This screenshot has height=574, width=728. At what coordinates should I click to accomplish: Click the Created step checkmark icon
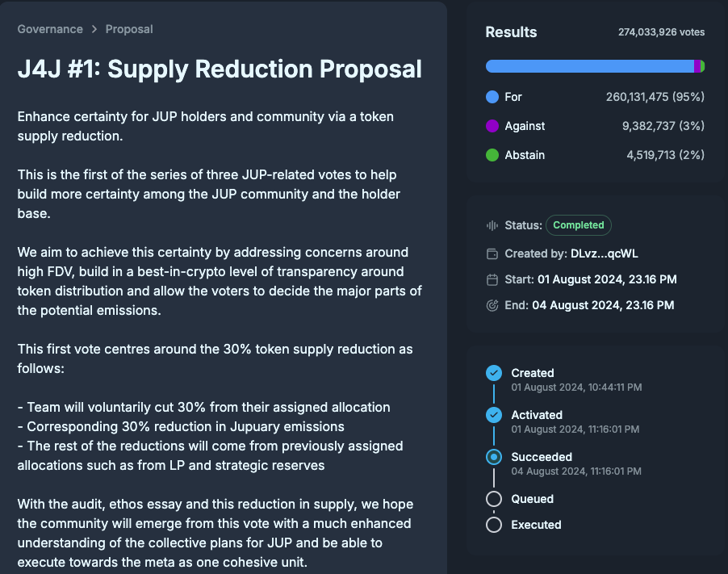coord(494,373)
